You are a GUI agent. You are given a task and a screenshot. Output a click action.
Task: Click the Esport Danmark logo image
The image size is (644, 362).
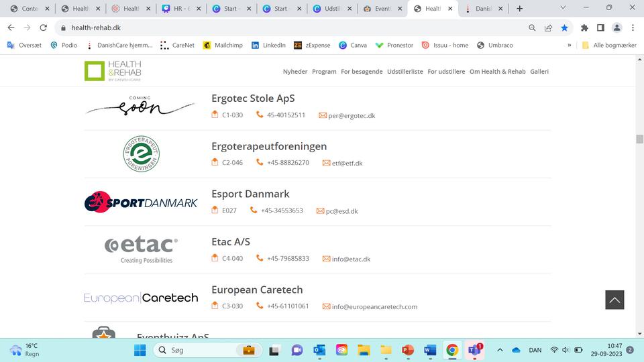point(141,202)
